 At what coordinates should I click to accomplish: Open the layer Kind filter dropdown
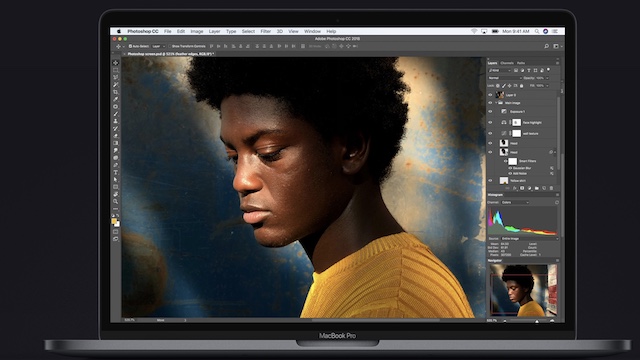(x=500, y=71)
